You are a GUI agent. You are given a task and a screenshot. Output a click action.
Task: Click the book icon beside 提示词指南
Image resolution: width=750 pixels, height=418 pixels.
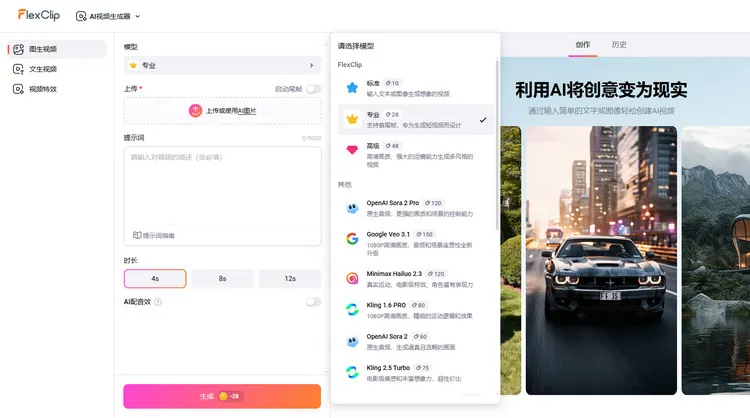(x=137, y=235)
